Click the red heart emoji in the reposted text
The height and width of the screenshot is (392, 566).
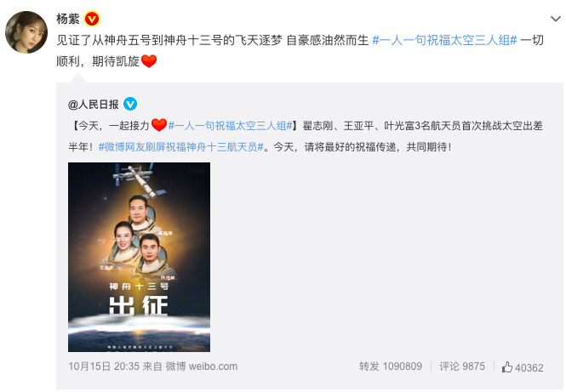point(159,125)
